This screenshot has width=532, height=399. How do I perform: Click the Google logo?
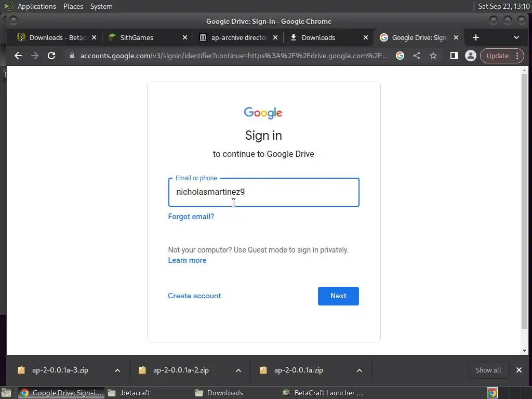point(263,113)
